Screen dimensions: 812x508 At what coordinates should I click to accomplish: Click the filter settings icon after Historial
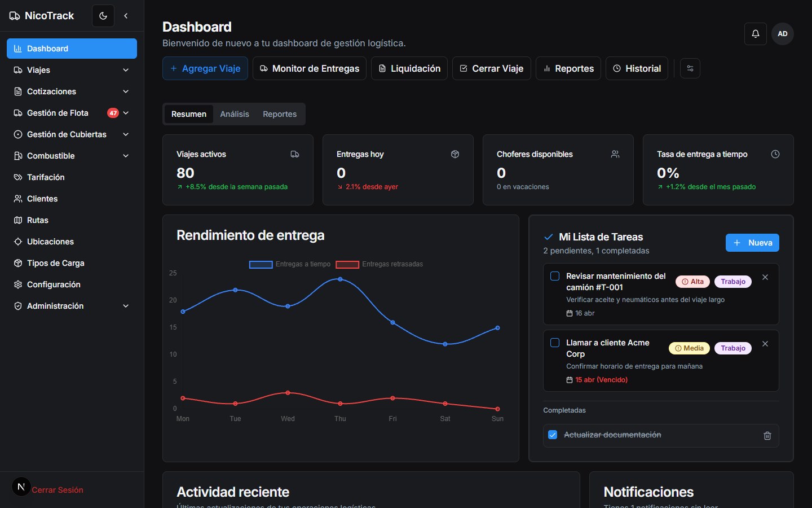coord(690,68)
